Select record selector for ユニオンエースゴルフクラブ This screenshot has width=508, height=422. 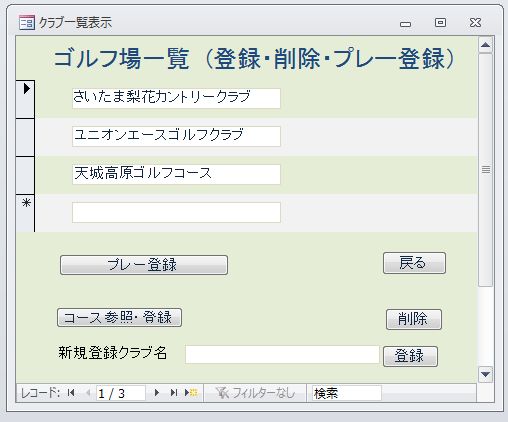[25, 137]
